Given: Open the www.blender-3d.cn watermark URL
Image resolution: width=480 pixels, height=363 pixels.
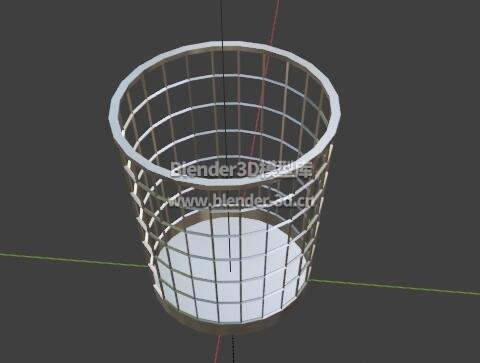Looking at the screenshot, I should point(241,201).
